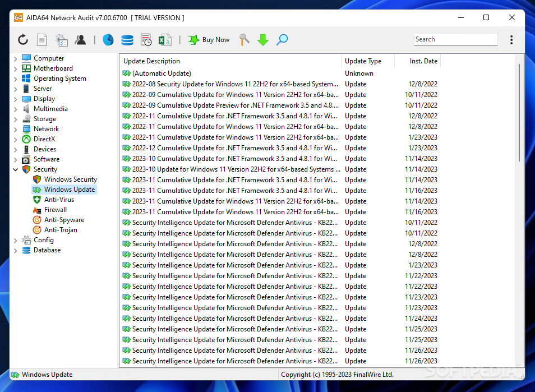Select the Devices tree item
Image resolution: width=535 pixels, height=392 pixels.
coord(45,149)
